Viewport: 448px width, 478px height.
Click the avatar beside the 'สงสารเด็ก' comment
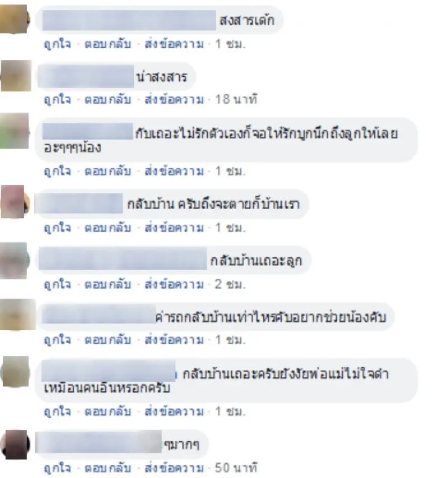tap(15, 19)
